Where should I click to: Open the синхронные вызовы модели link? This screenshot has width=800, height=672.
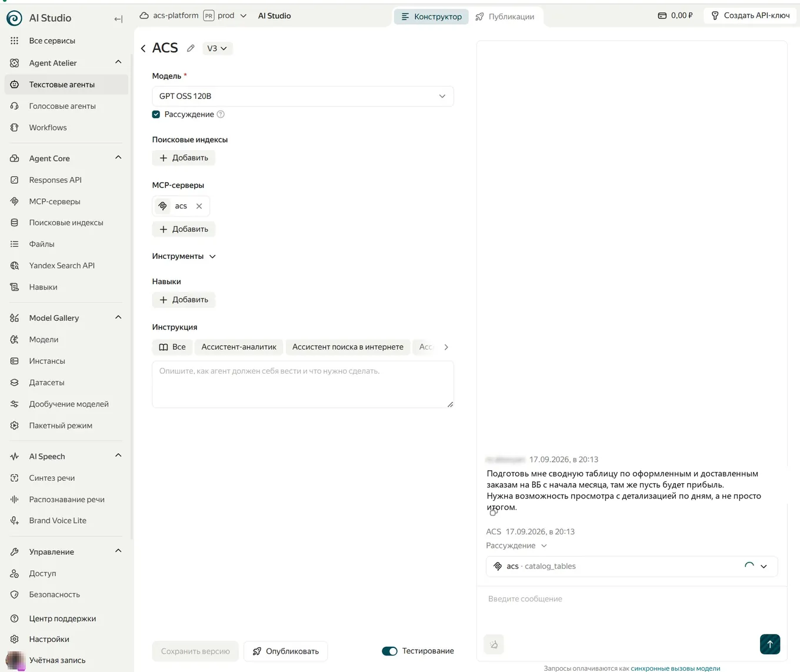click(x=675, y=668)
